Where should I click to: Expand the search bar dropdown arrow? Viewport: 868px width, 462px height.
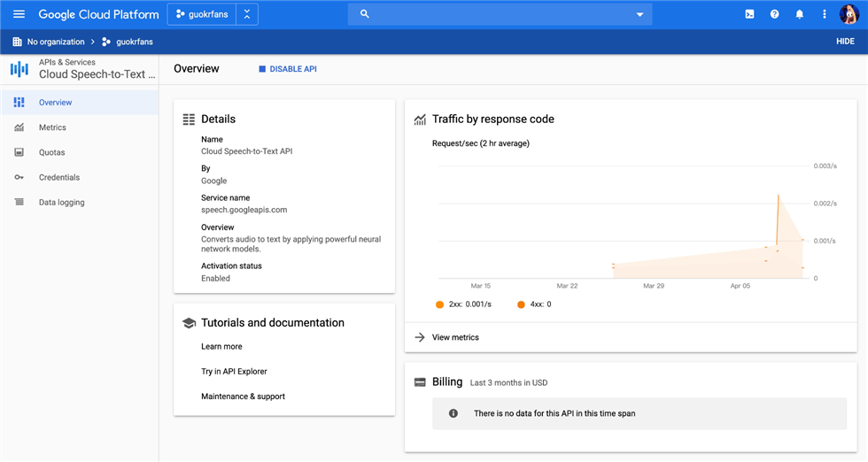pos(639,14)
